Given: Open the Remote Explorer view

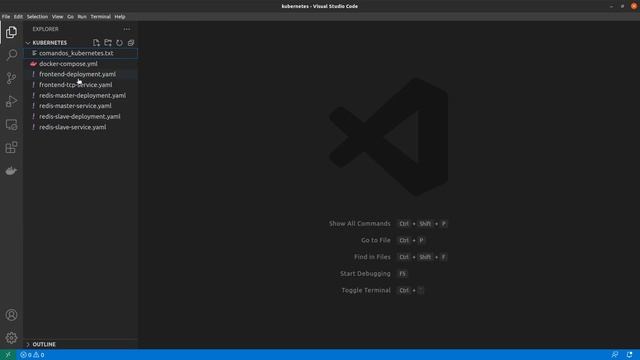Looking at the screenshot, I should 11,124.
